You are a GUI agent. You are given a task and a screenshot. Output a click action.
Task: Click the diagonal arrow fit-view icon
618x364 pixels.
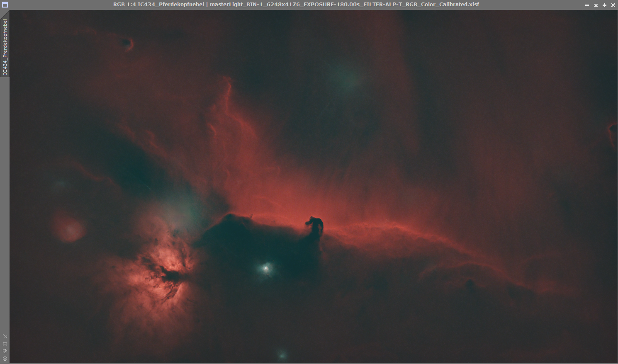5,336
